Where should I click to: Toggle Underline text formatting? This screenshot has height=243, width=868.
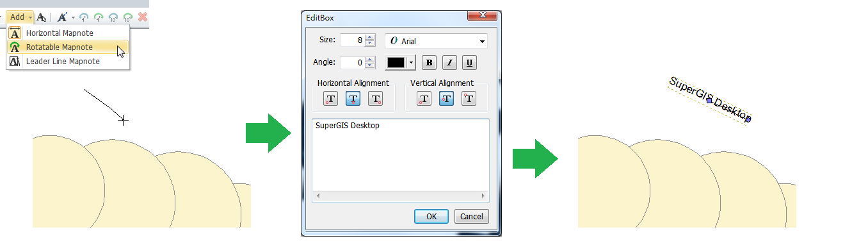[470, 63]
